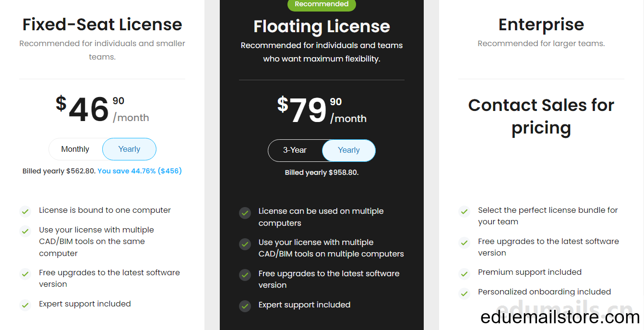Choose Yearly option under Floating License
Image resolution: width=644 pixels, height=330 pixels.
point(349,150)
